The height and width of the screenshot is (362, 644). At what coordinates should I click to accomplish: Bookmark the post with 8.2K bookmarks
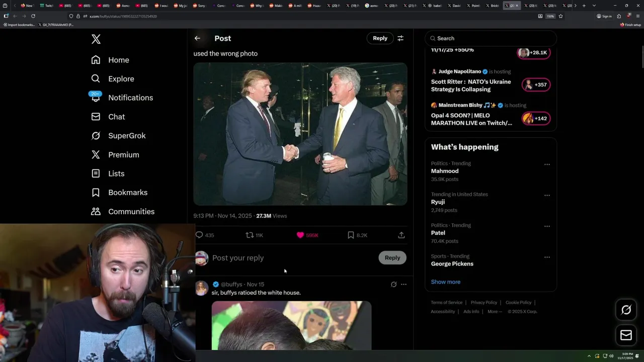pos(358,235)
